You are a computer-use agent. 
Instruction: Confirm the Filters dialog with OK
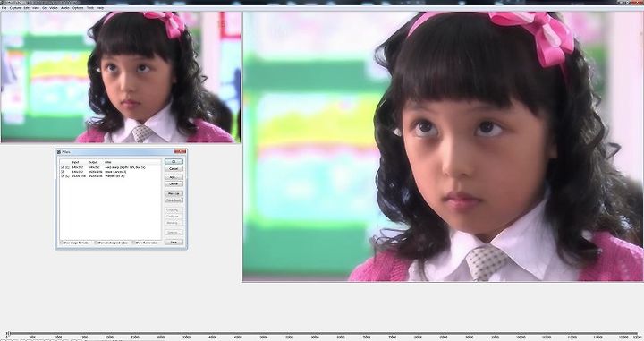pos(174,162)
